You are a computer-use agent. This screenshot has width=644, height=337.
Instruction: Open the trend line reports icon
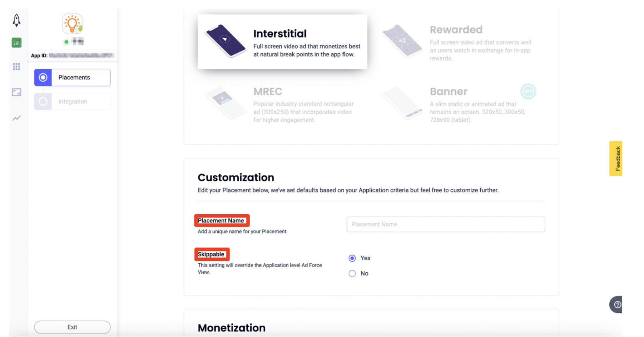click(16, 118)
